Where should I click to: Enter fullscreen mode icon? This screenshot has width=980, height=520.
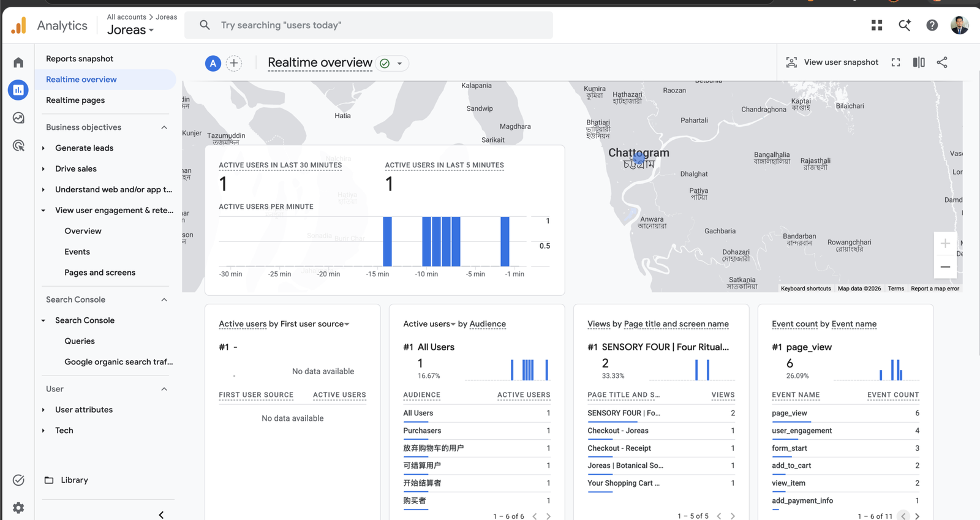896,62
